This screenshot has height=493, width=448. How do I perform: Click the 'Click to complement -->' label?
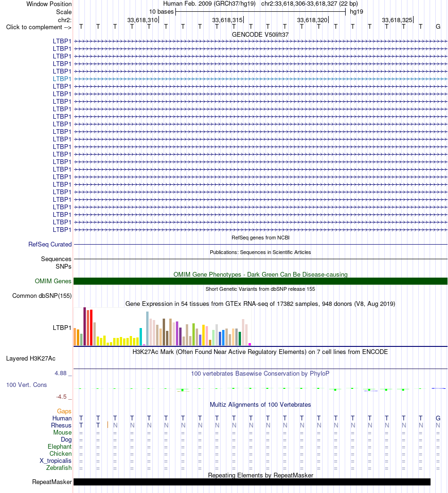[39, 27]
